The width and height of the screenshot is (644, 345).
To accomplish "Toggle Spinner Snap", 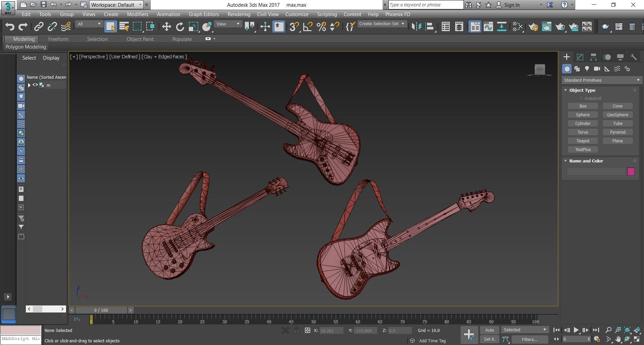I will click(334, 27).
